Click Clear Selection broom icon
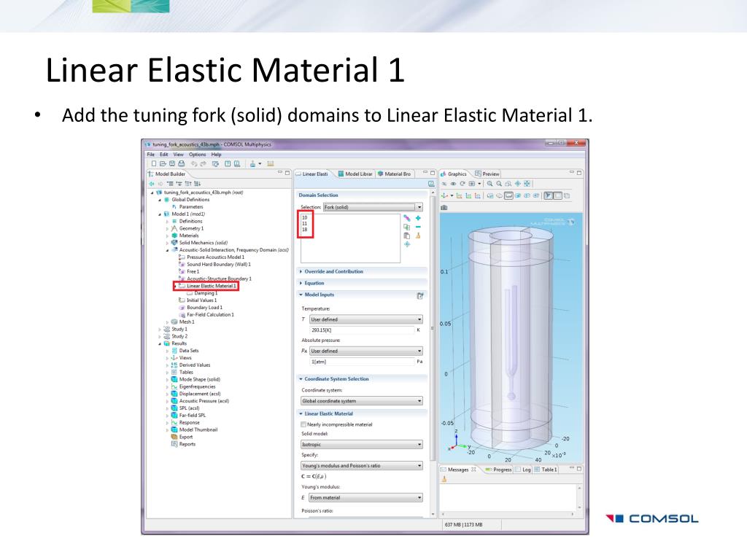This screenshot has width=747, height=560. [418, 236]
